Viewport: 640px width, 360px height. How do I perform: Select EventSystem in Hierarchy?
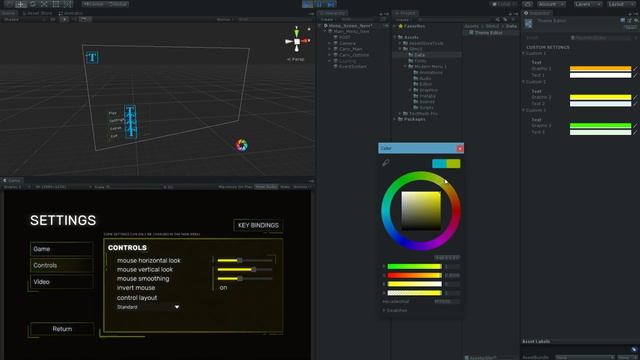click(353, 67)
